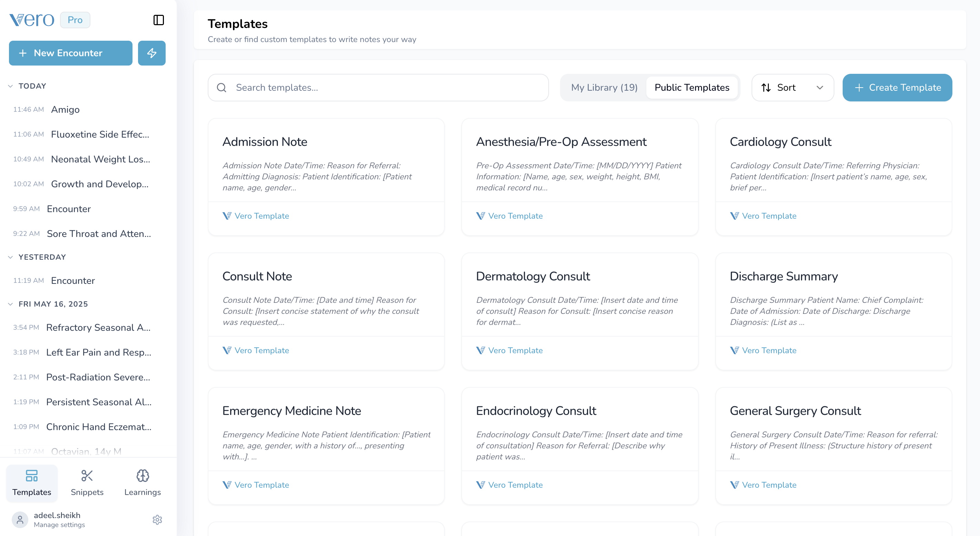
Task: Collapse the sidebar panel icon
Action: click(x=158, y=20)
